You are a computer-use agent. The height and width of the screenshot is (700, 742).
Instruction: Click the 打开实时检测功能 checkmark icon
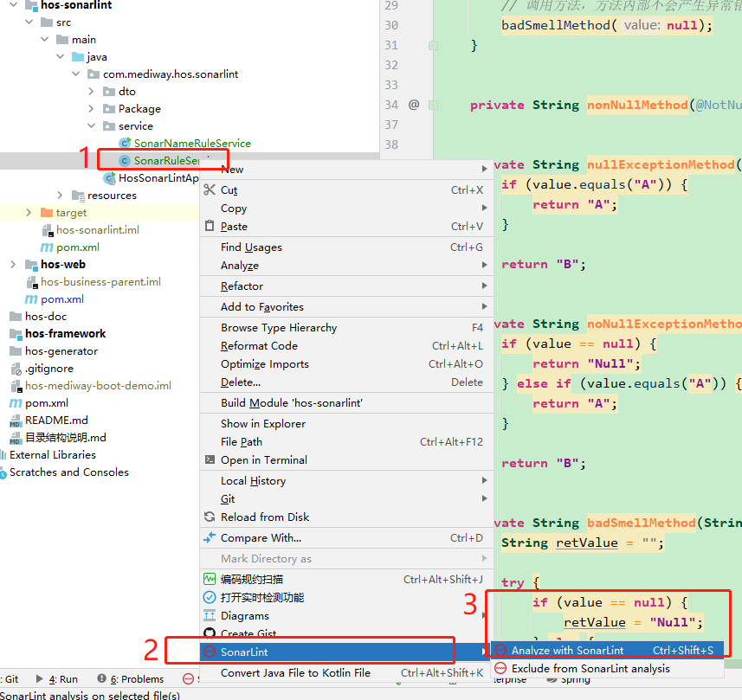pyautogui.click(x=210, y=597)
